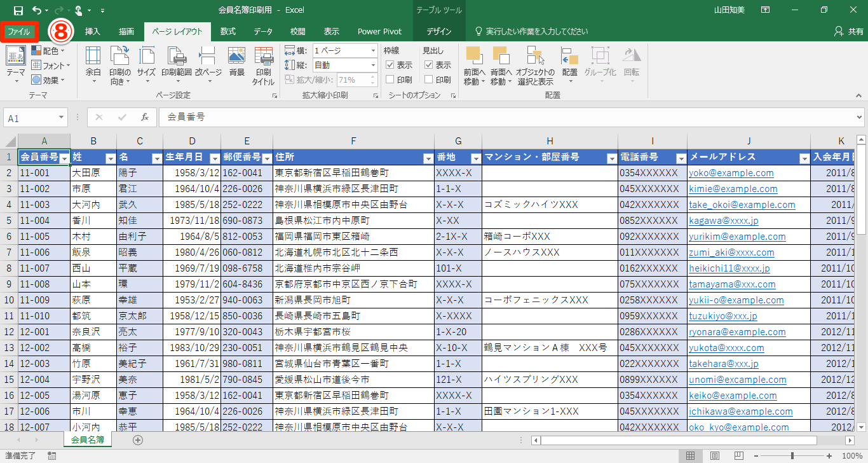Open the Print Area (印刷範囲) icon

tap(176, 55)
